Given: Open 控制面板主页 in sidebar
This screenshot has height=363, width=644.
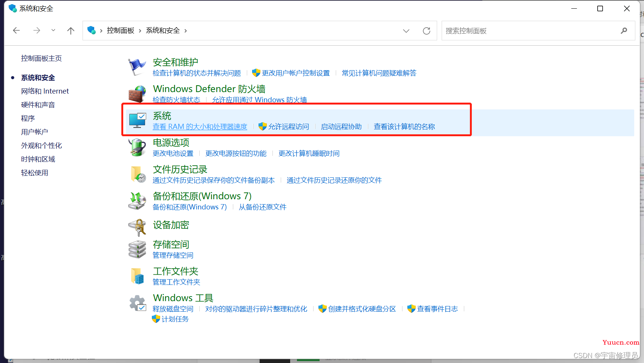Looking at the screenshot, I should [41, 58].
